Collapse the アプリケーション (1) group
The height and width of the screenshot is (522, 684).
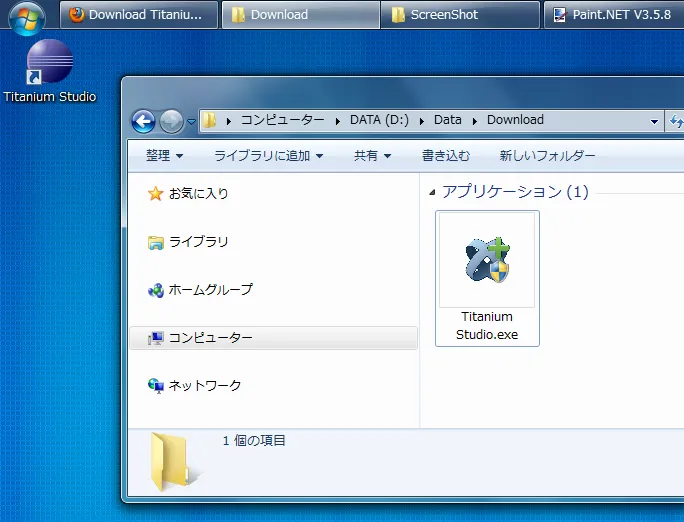(x=432, y=192)
